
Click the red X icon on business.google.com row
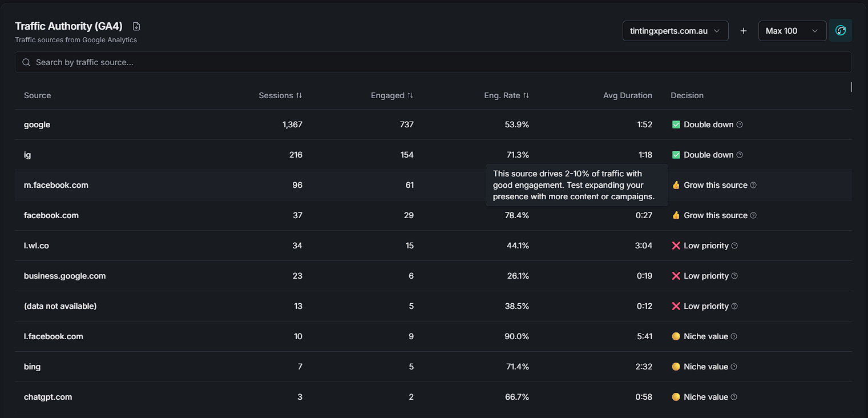point(676,276)
